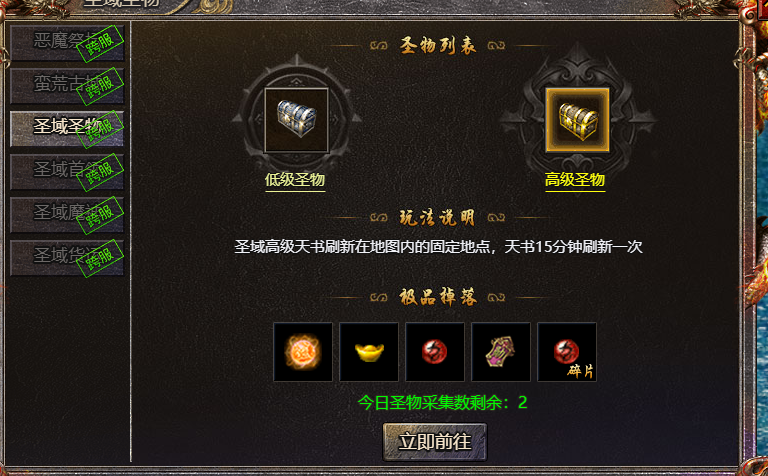Click the 极品掉落 section heading
768x476 pixels.
coord(437,297)
